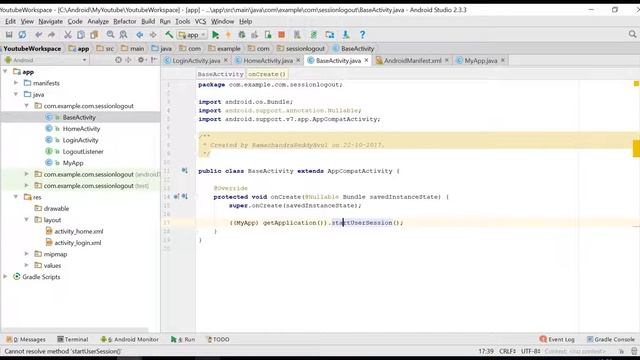640x360 pixels.
Task: Click the Apply Changes lightning icon
Action: pos(228,35)
